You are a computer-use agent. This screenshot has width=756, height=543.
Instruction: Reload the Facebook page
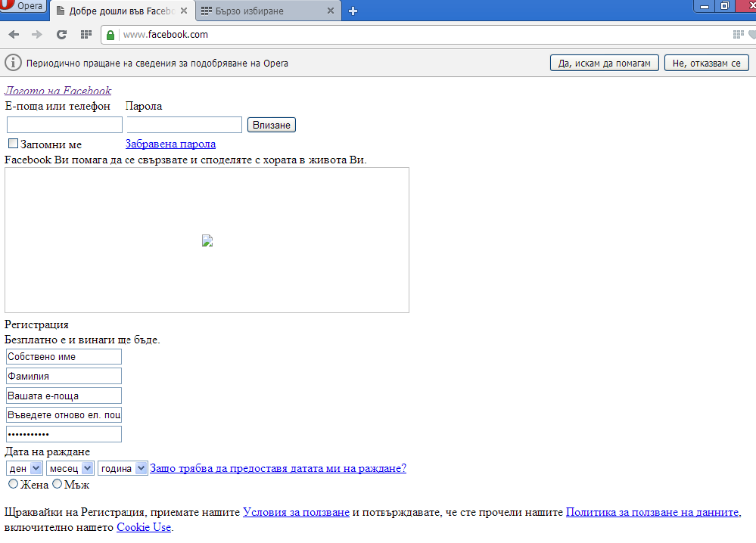[61, 35]
